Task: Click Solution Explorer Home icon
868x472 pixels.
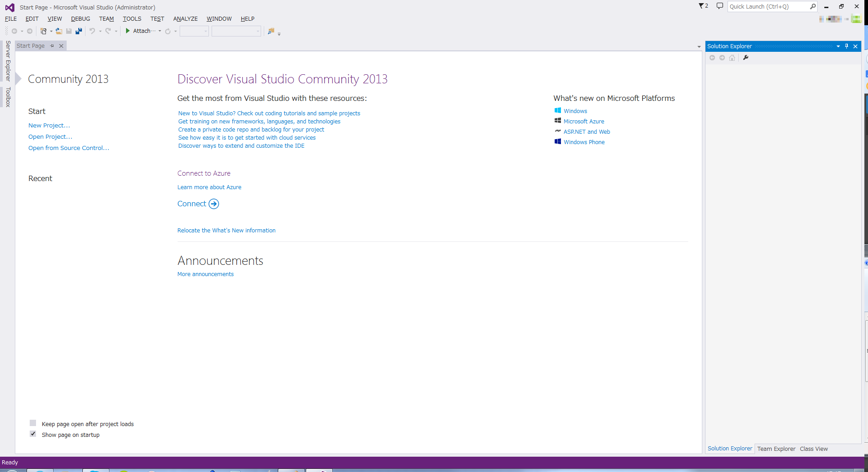Action: click(732, 58)
